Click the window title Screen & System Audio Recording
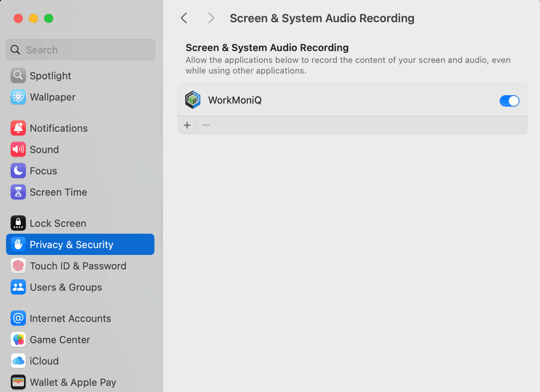The height and width of the screenshot is (392, 540). click(x=322, y=18)
